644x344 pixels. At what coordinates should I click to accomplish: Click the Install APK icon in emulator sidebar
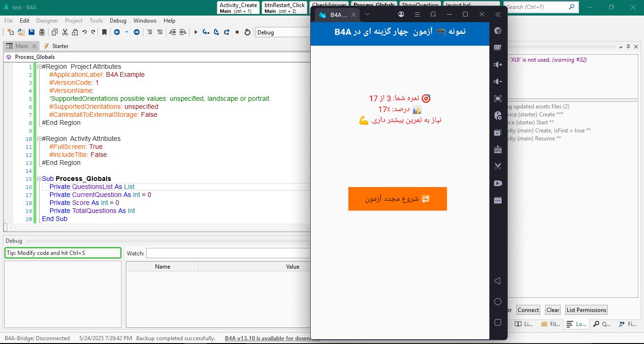tap(497, 149)
